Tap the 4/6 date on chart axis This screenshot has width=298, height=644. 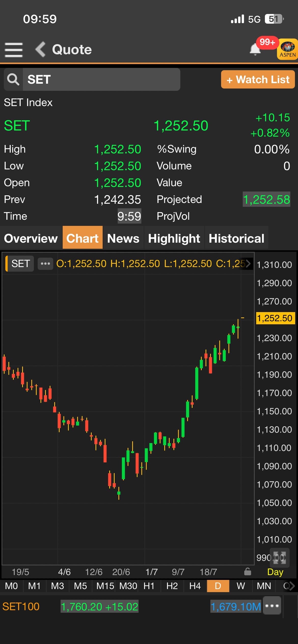click(x=64, y=572)
